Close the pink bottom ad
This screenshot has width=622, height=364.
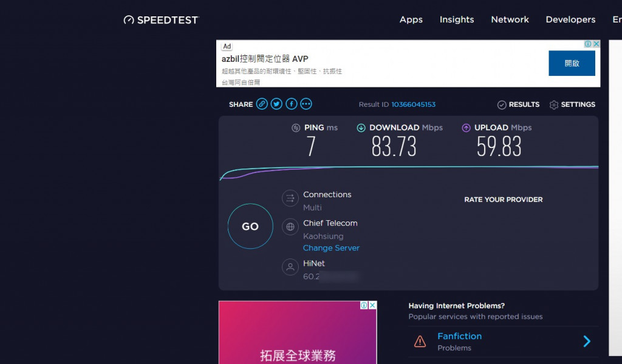(x=372, y=305)
